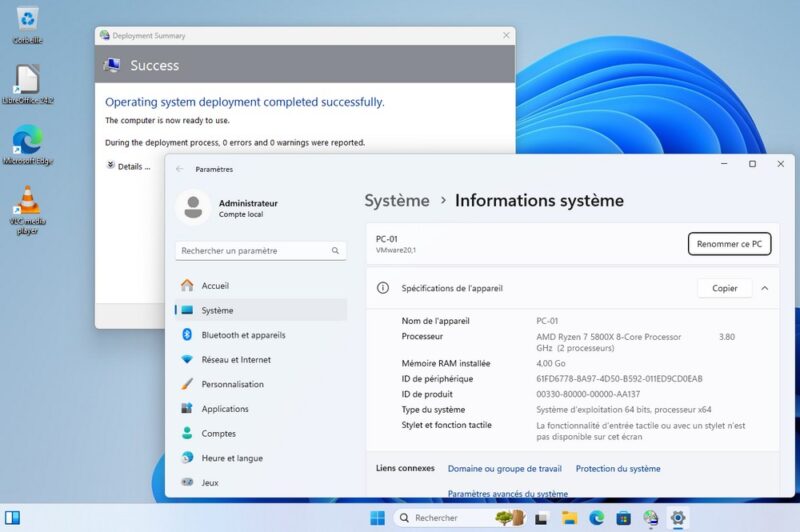The width and height of the screenshot is (800, 532).
Task: Click the Domaine ou groupe de travail link
Action: (504, 468)
